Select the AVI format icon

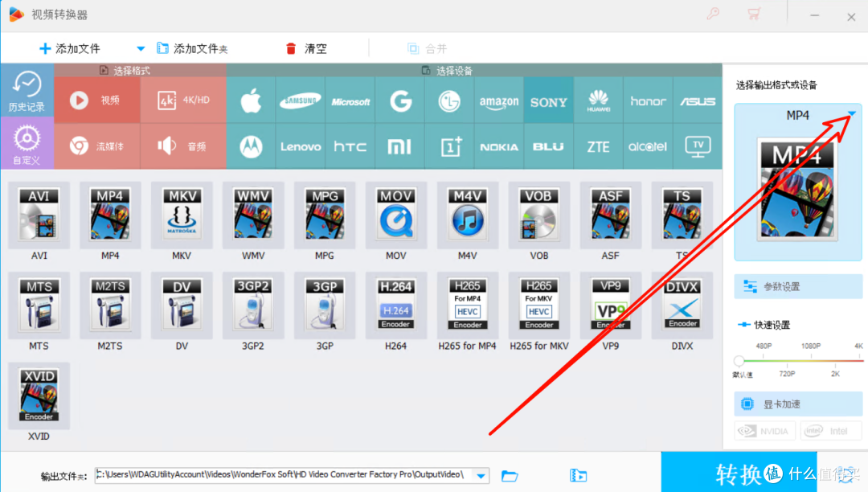(39, 215)
